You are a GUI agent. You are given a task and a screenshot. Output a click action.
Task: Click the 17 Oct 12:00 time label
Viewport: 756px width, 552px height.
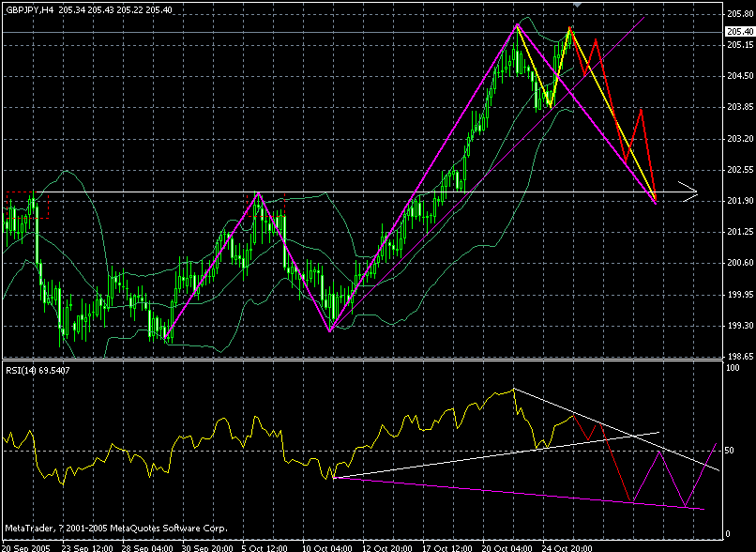click(x=447, y=548)
